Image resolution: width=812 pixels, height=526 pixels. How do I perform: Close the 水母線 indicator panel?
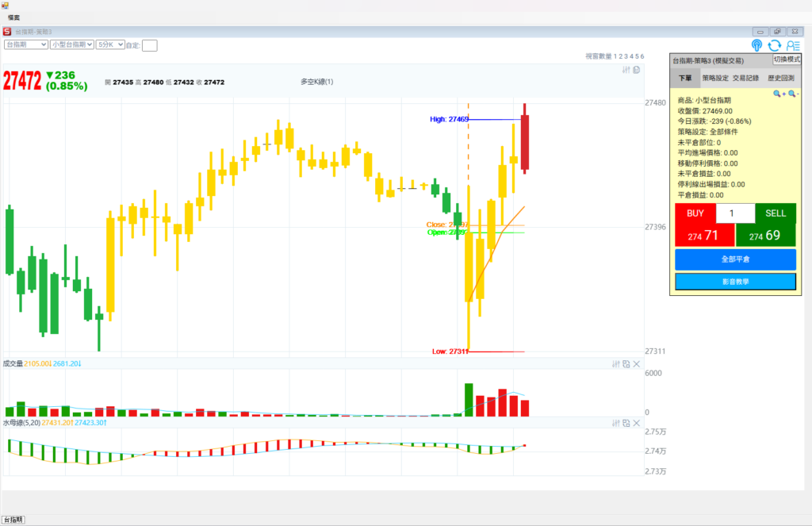pyautogui.click(x=636, y=424)
